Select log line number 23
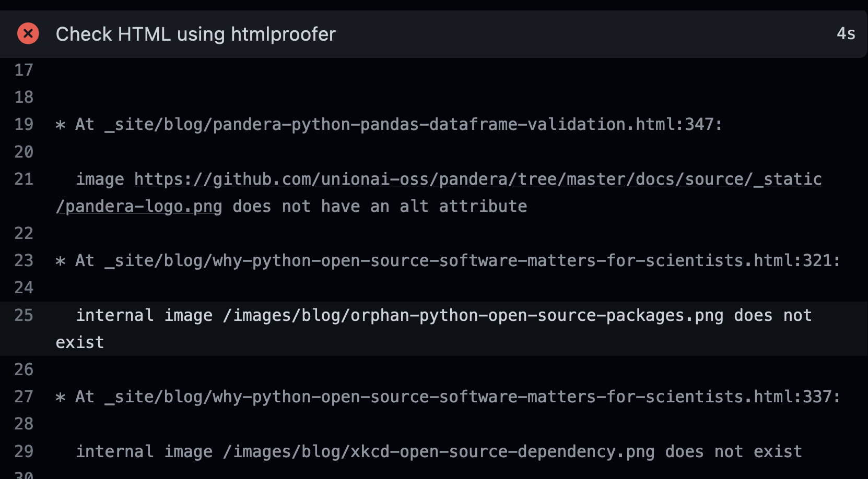This screenshot has height=479, width=868. click(x=24, y=260)
